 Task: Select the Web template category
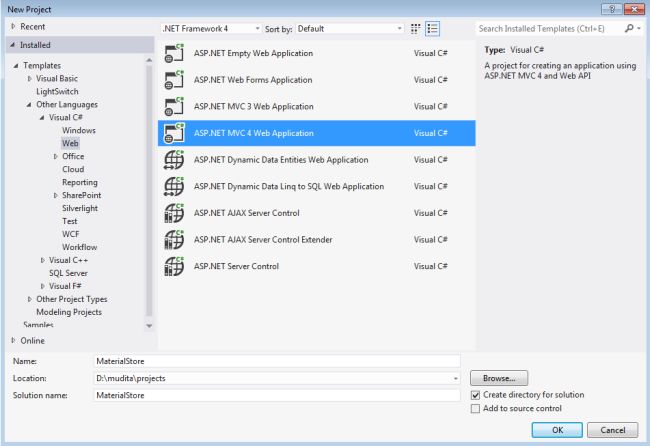coord(70,143)
